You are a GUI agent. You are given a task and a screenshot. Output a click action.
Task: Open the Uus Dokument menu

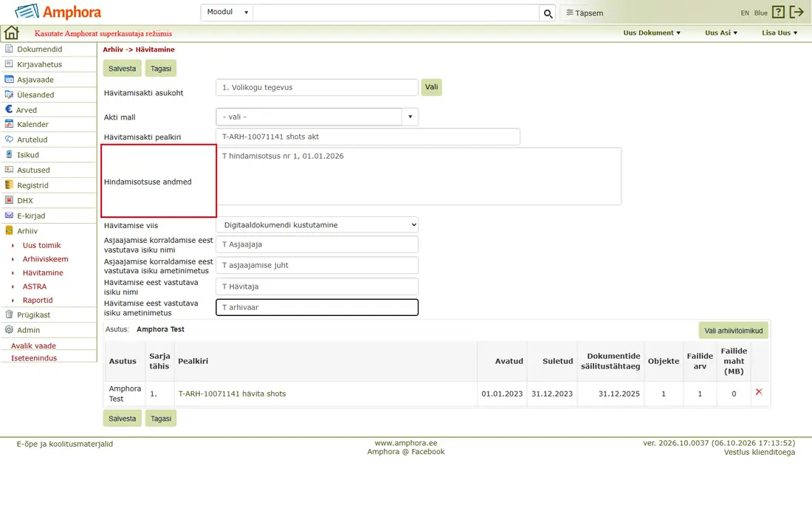coord(652,32)
